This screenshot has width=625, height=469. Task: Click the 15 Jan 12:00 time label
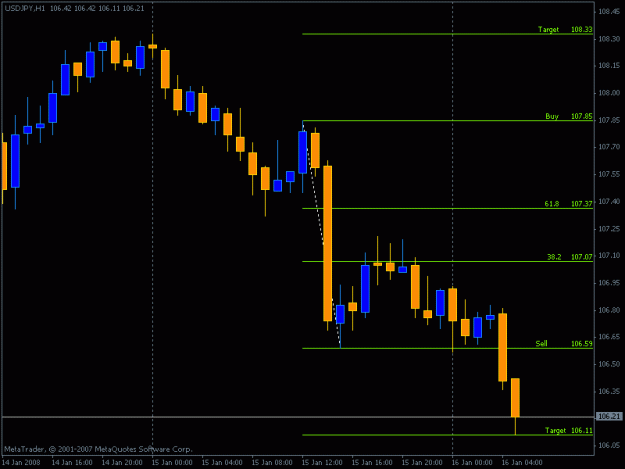tap(322, 463)
